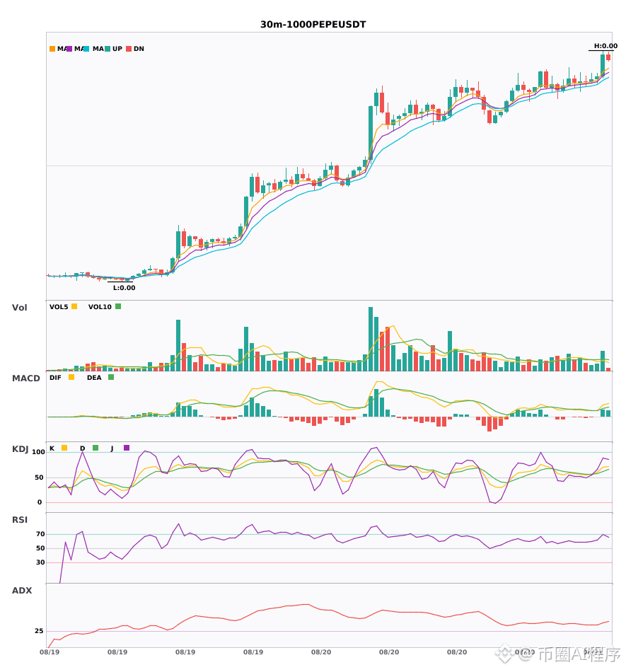Image resolution: width=626 pixels, height=672 pixels.
Task: Click the VOL10 legend text
Action: pyautogui.click(x=100, y=307)
